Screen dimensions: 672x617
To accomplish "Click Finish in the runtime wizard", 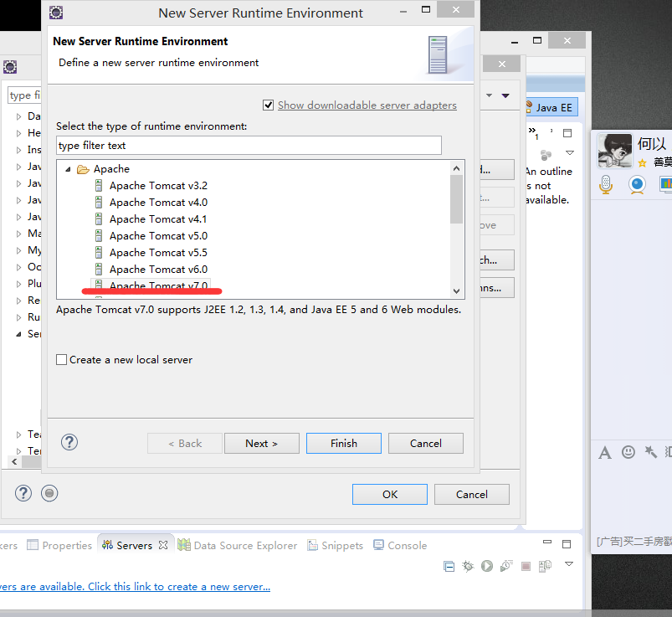I will pos(344,443).
